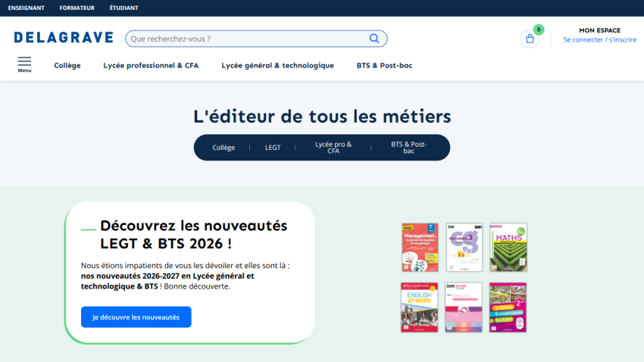Open Lycée général & technologique navigation menu
Image resolution: width=644 pixels, height=362 pixels.
coord(277,65)
